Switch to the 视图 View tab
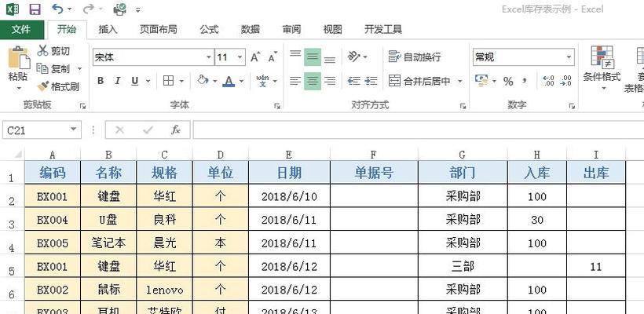Screen dimensions: 644x314 pyautogui.click(x=332, y=30)
